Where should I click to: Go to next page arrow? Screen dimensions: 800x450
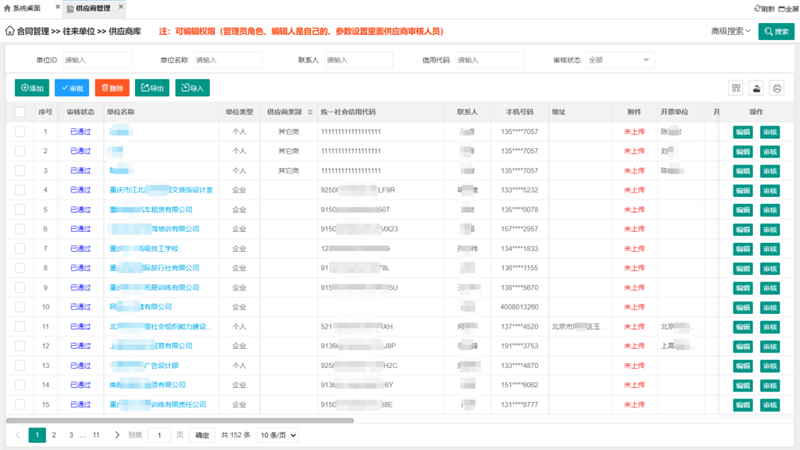(117, 435)
